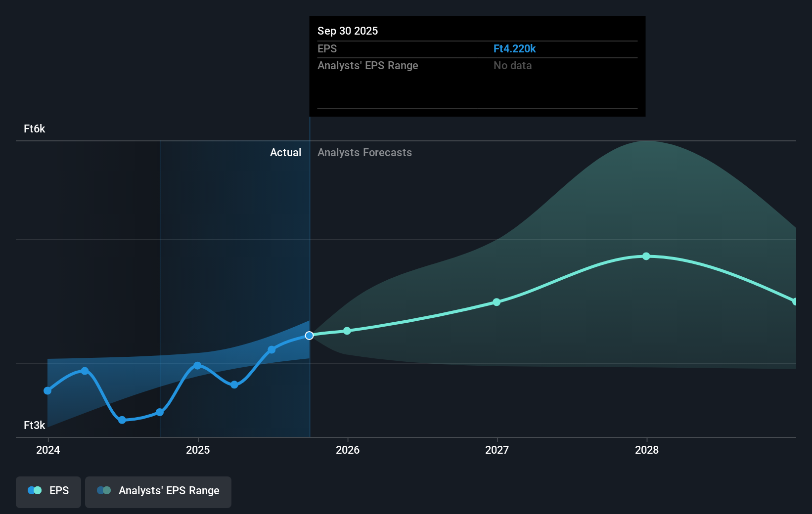Click the 2026 x-axis label
The width and height of the screenshot is (812, 514).
pyautogui.click(x=348, y=450)
